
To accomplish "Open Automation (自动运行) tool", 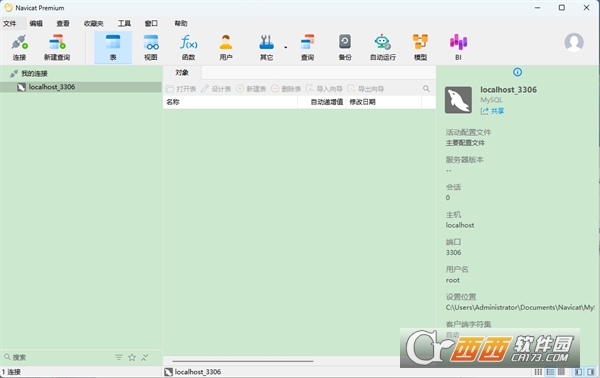I will 383,47.
